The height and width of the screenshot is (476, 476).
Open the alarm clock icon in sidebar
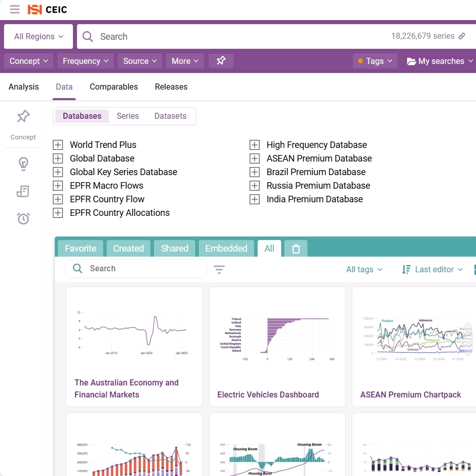(23, 218)
